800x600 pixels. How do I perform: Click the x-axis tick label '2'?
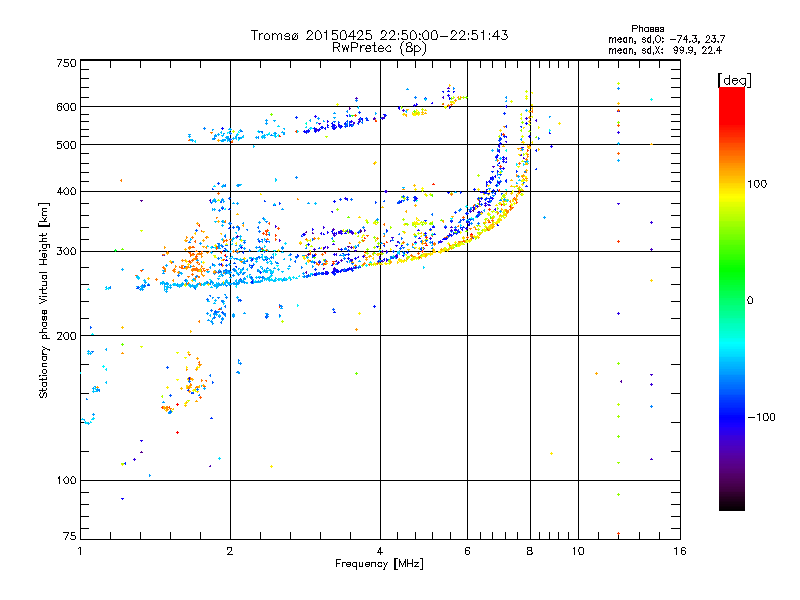[x=230, y=551]
